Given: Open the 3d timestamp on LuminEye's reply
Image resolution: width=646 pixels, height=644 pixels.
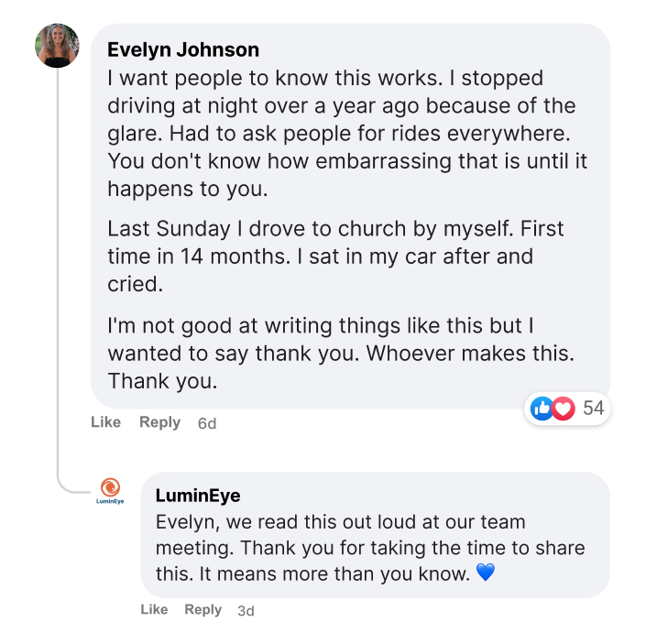Looking at the screenshot, I should (x=246, y=610).
